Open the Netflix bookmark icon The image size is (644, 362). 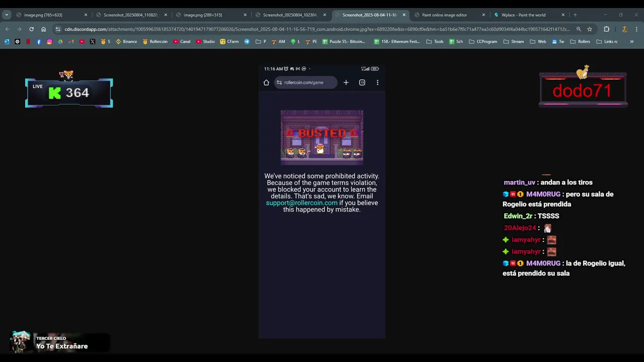click(28, 42)
